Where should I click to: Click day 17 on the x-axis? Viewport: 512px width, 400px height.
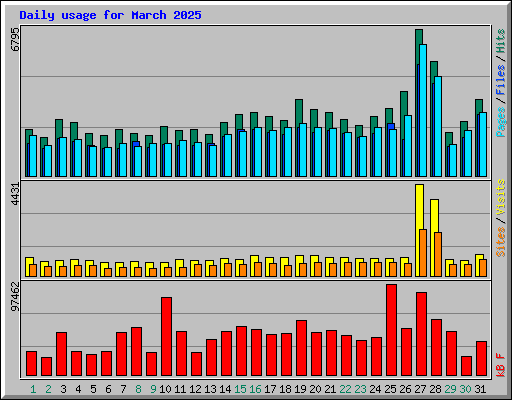pyautogui.click(x=270, y=389)
